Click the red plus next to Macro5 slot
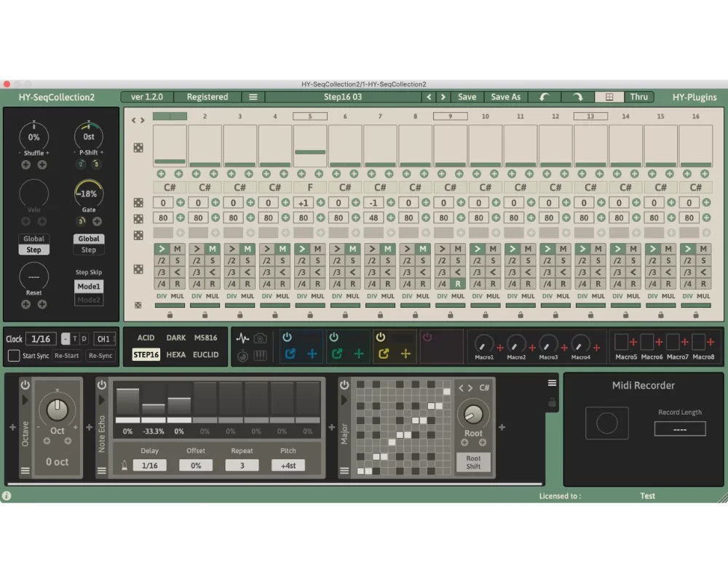728x582 pixels. pos(633,342)
